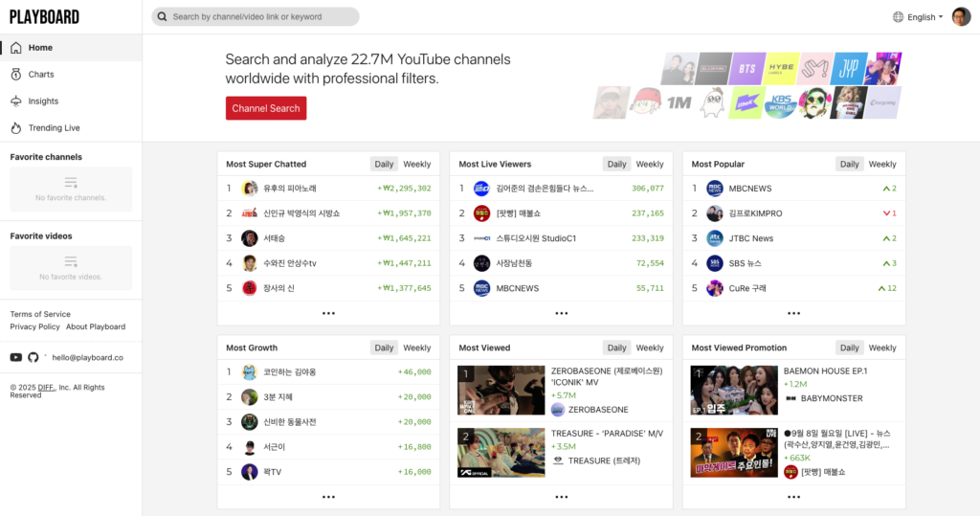Open 코인하는 김아옹 channel row

pyautogui.click(x=328, y=371)
